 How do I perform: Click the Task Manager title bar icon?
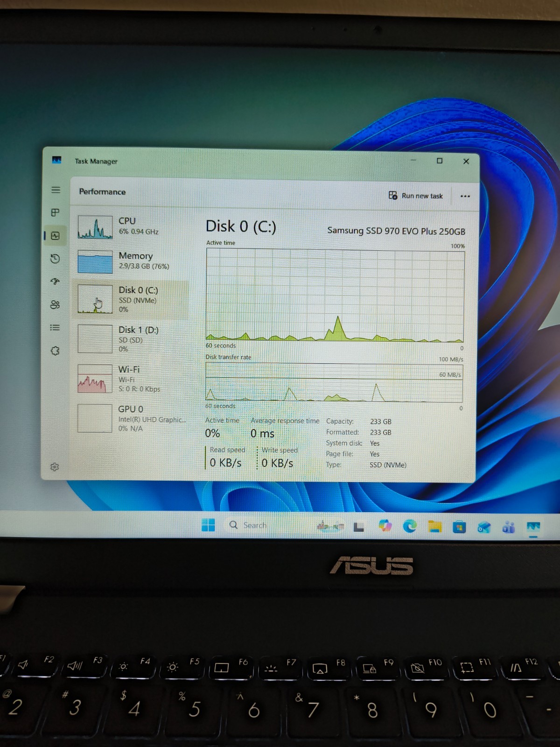tap(57, 160)
